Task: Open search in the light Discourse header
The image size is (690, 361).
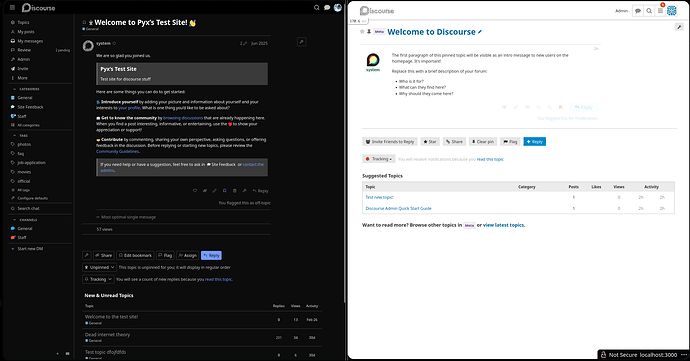Action: pyautogui.click(x=649, y=11)
